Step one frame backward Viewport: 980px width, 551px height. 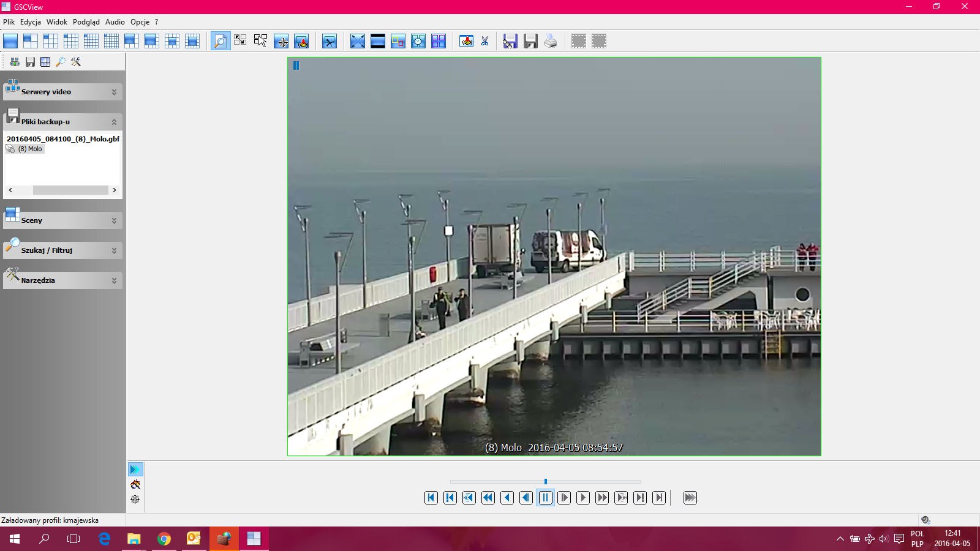[526, 498]
